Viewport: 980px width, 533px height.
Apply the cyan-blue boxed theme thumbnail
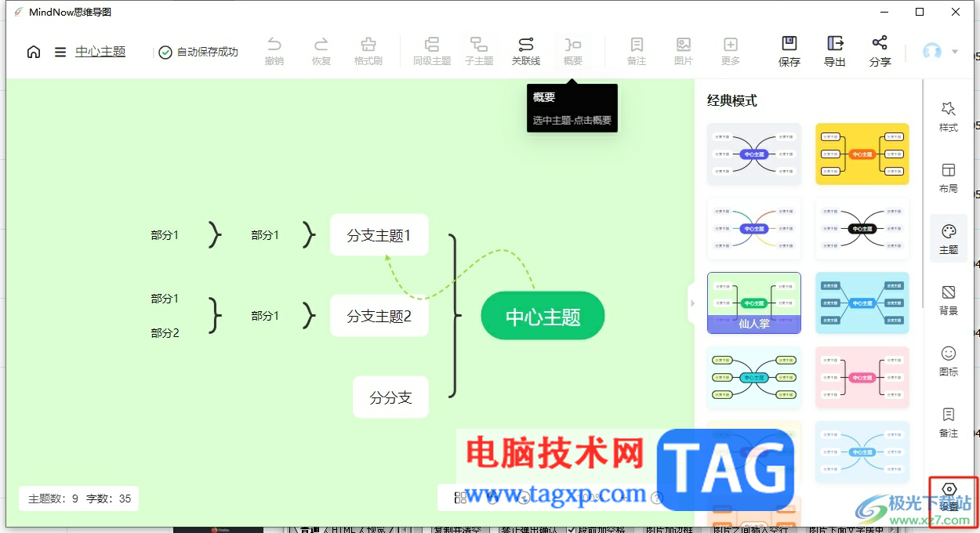862,303
